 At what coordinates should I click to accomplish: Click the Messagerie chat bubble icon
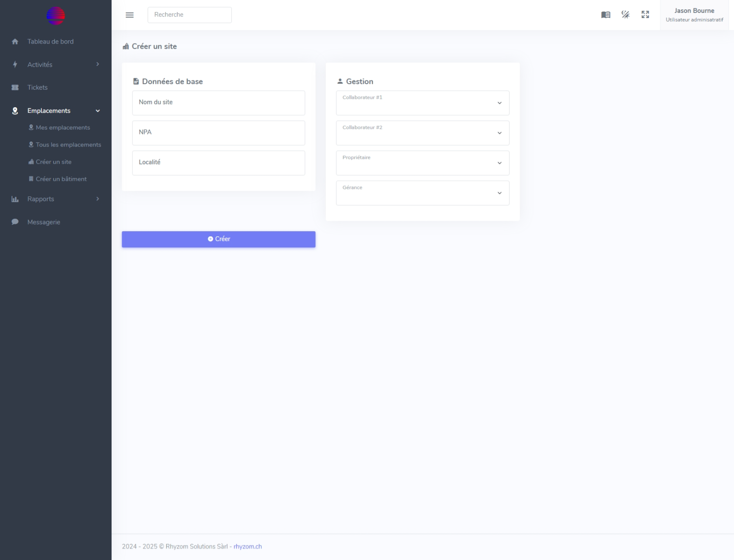(15, 222)
